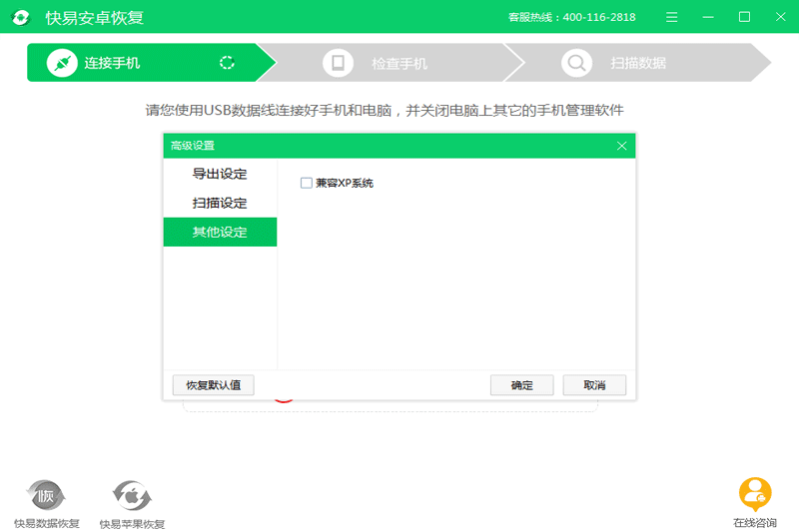Viewport: 799px width, 532px height.
Task: Click 恢复默认值 button
Action: (x=213, y=385)
